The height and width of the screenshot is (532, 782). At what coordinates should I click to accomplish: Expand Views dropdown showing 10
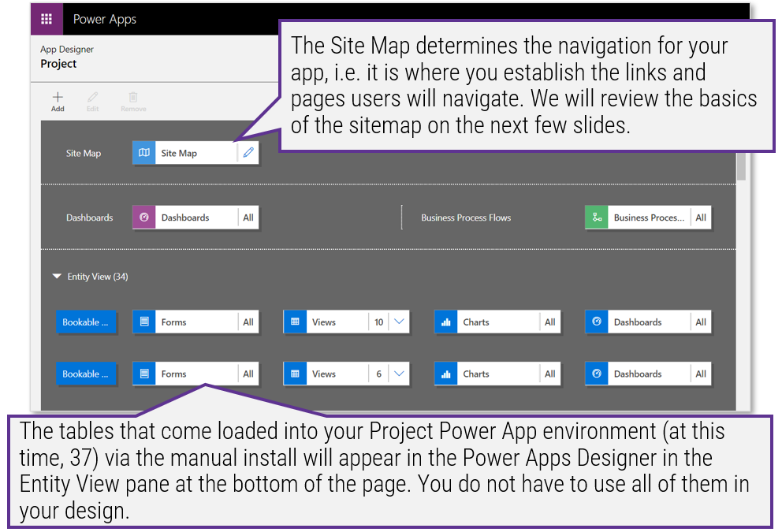(x=399, y=322)
